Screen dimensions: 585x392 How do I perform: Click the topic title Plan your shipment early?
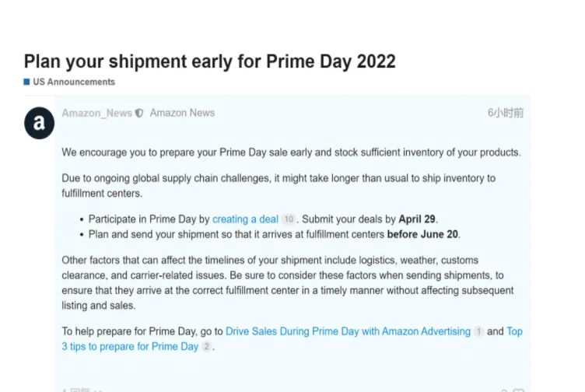click(210, 61)
